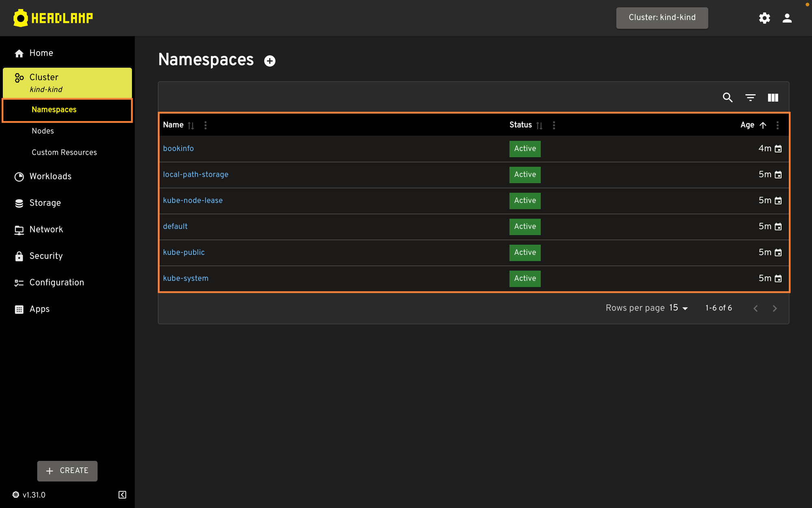Click the 1-6 of 6 pagination text

(719, 308)
